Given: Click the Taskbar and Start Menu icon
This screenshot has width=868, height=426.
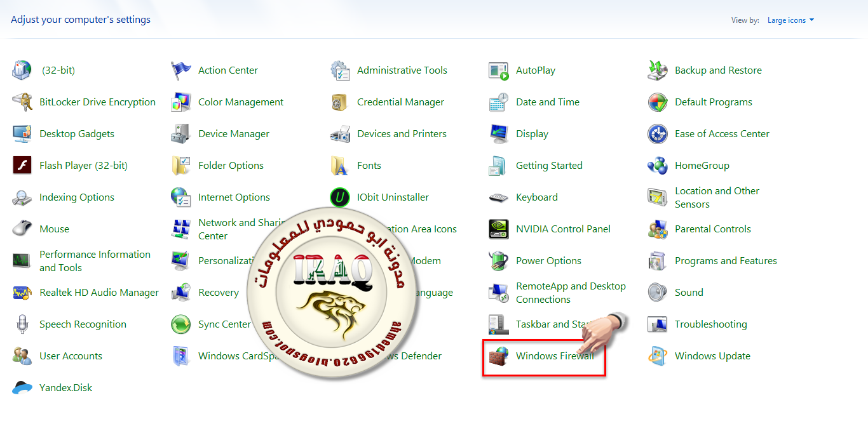Looking at the screenshot, I should (499, 324).
